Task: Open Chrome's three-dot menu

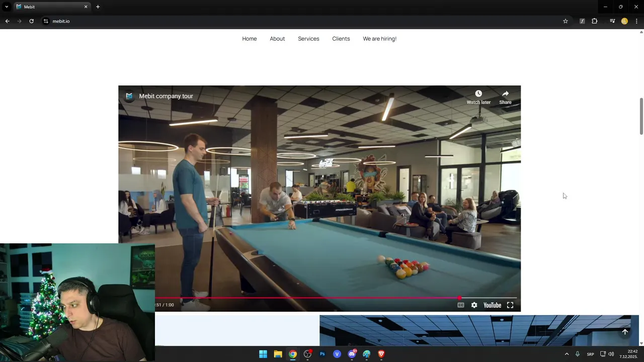Action: point(637,21)
